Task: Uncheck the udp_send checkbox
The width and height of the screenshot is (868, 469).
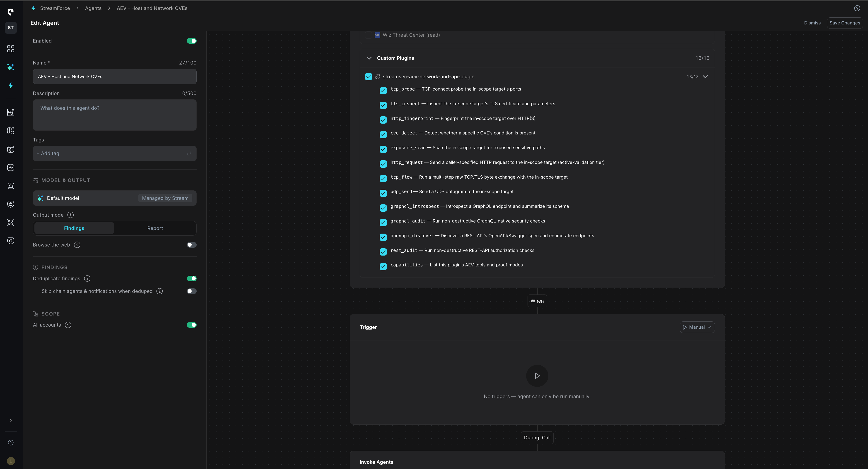Action: (x=383, y=193)
